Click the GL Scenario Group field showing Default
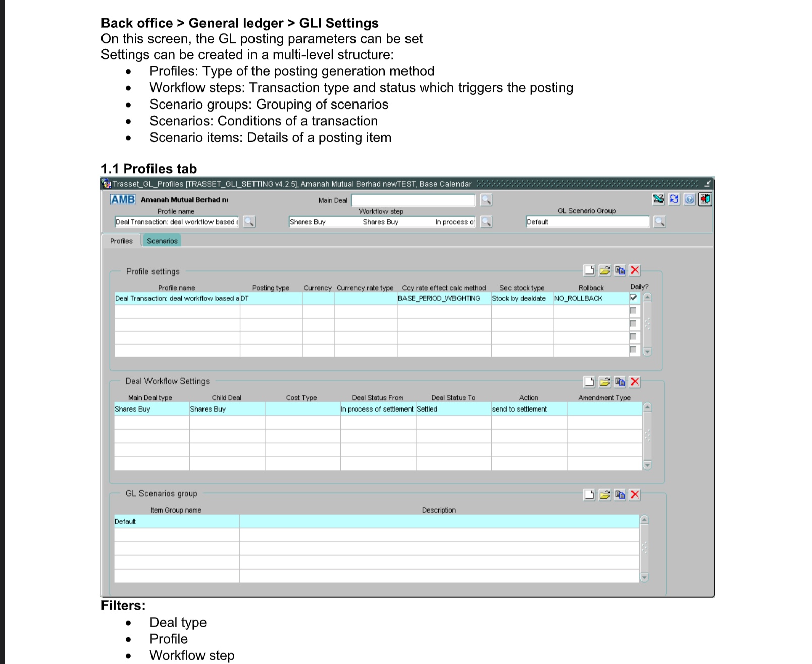Image resolution: width=812 pixels, height=664 pixels. pyautogui.click(x=588, y=222)
